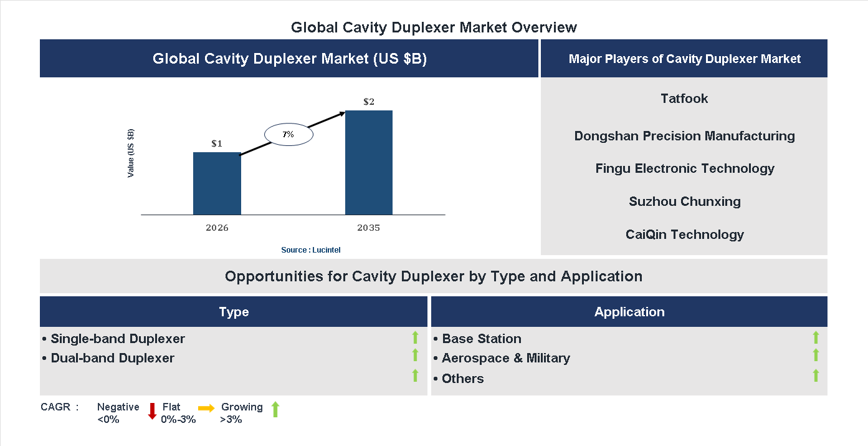This screenshot has height=446, width=868.
Task: Select the green arrow beside Others
Action: coord(816,376)
